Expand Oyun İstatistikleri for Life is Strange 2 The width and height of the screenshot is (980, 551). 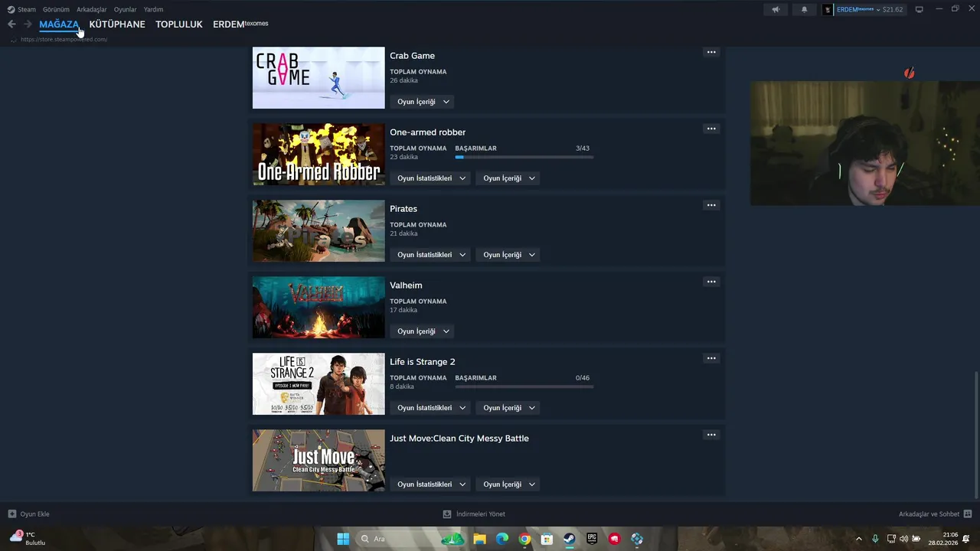coord(431,408)
